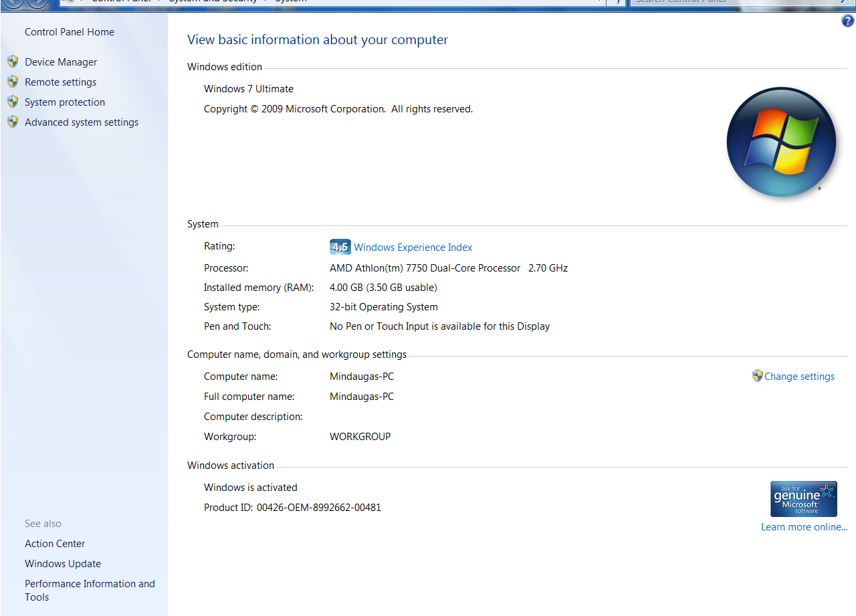Click the shield icon beside System protection
The image size is (856, 616).
point(13,102)
